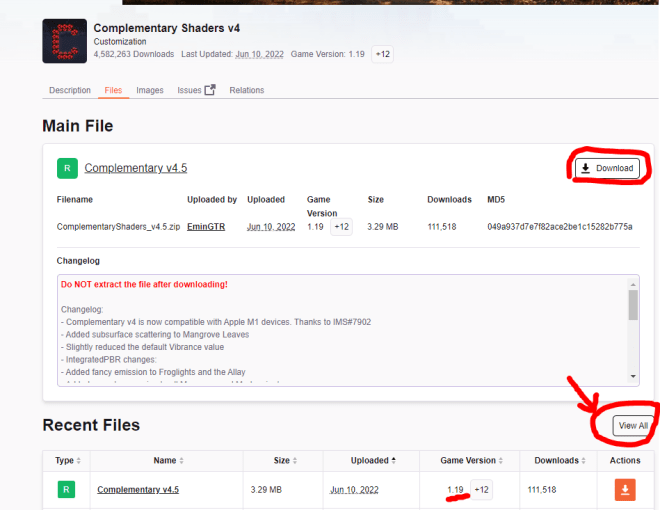Sort recent files by Game Version column

(x=471, y=460)
